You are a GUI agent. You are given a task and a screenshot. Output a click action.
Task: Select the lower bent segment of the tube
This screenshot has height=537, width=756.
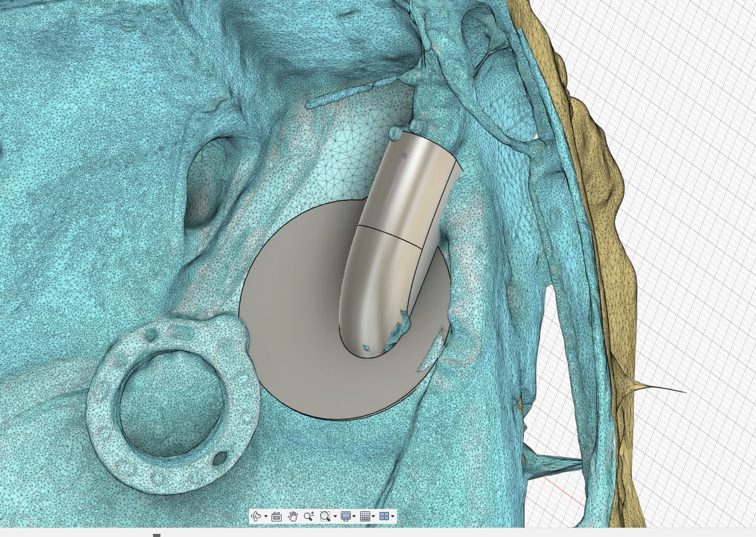381,281
